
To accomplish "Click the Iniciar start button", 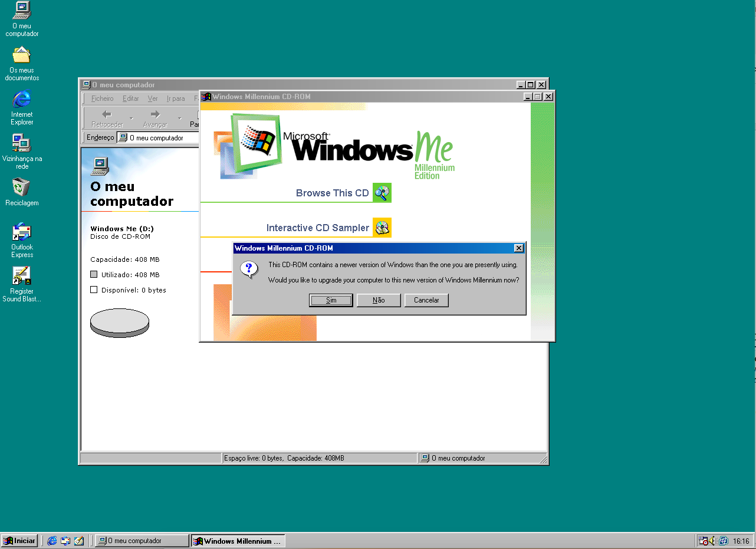I will (x=19, y=541).
